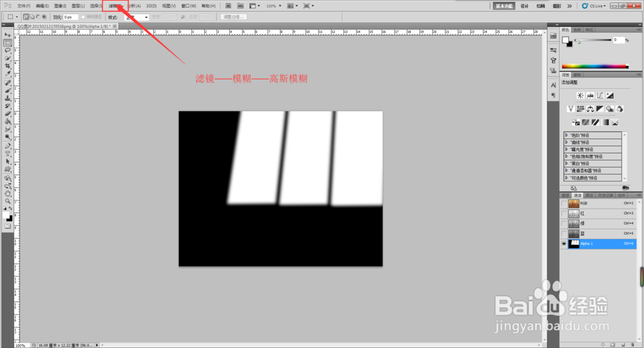Select the Zoom tool in toolbar
Viewport: 644px width, 348px height.
point(8,201)
